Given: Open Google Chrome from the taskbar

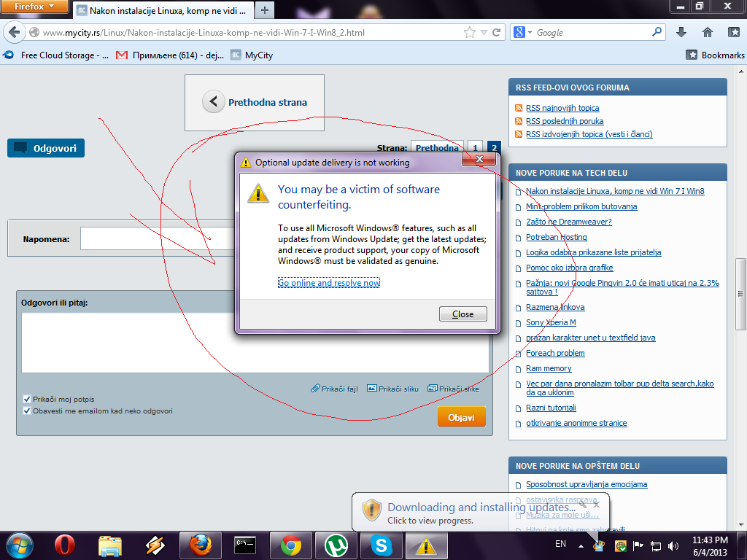Looking at the screenshot, I should (x=290, y=545).
